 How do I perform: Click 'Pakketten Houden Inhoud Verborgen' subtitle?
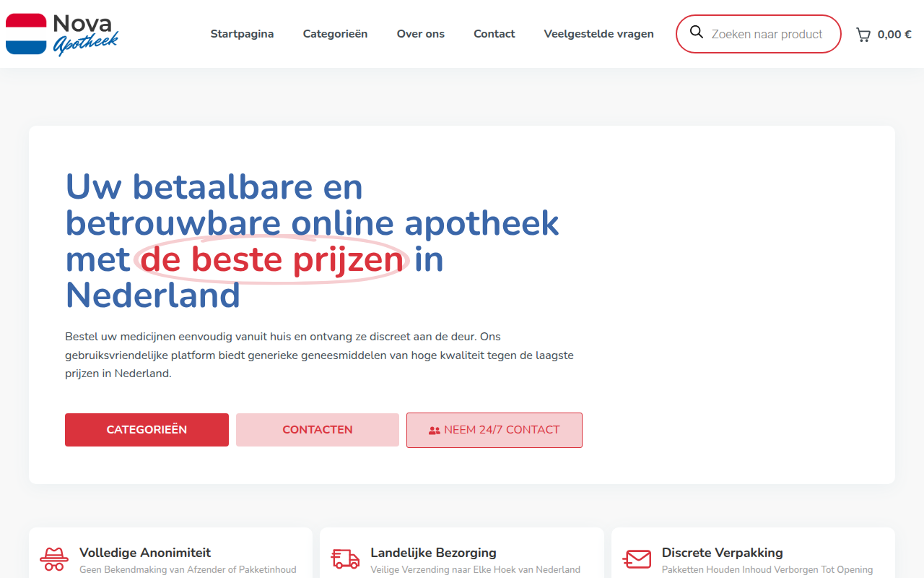pos(767,570)
